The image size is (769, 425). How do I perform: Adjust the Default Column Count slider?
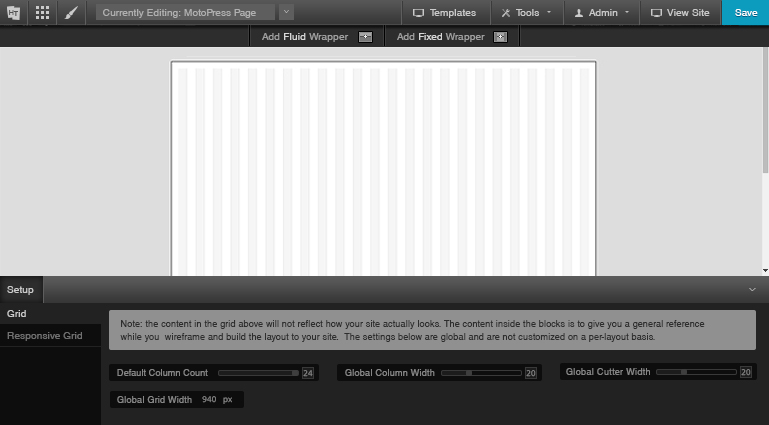click(x=258, y=373)
